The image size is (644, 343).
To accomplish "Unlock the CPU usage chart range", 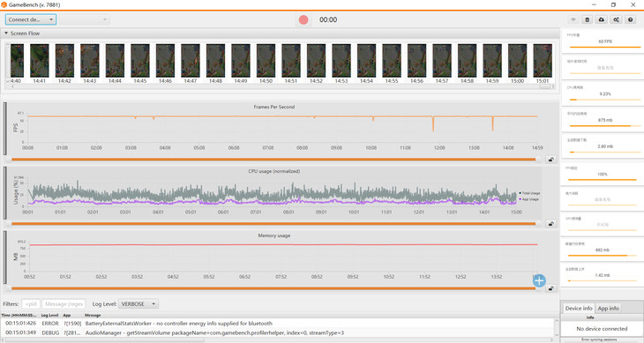I will pyautogui.click(x=550, y=224).
